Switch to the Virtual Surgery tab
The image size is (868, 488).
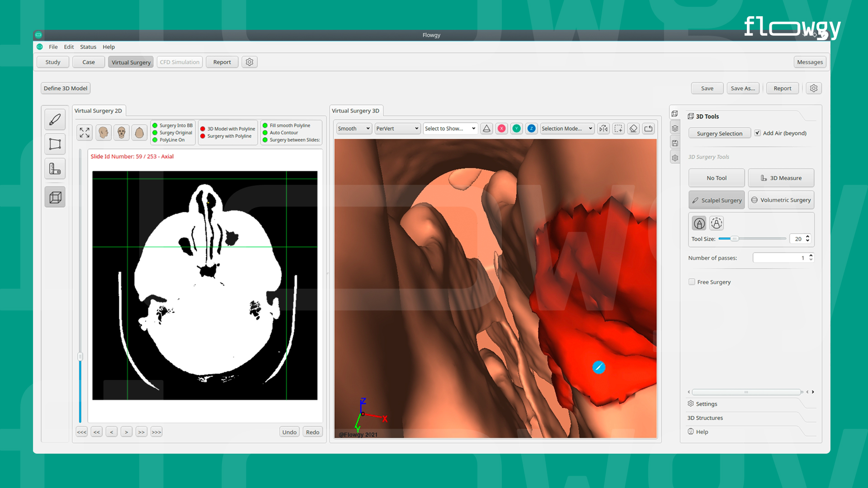(x=131, y=62)
